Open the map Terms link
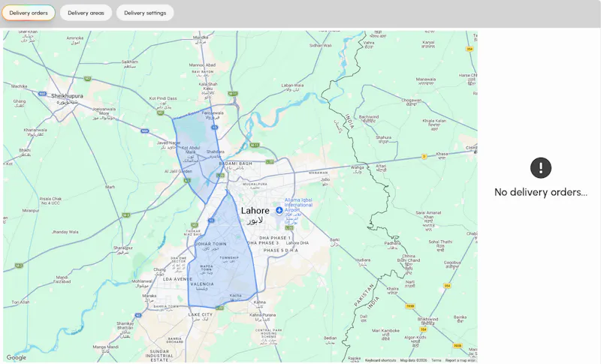 point(436,360)
